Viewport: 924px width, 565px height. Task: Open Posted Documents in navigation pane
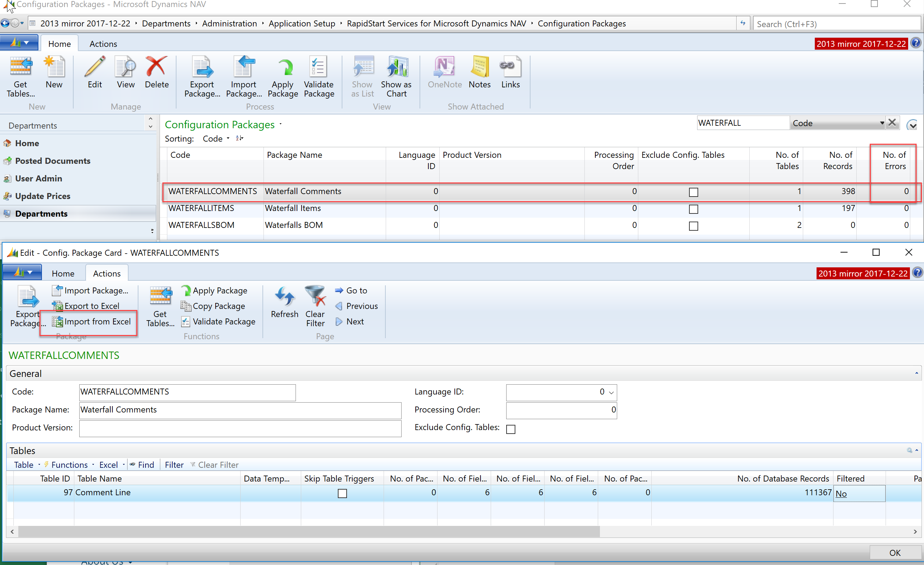[x=52, y=161]
